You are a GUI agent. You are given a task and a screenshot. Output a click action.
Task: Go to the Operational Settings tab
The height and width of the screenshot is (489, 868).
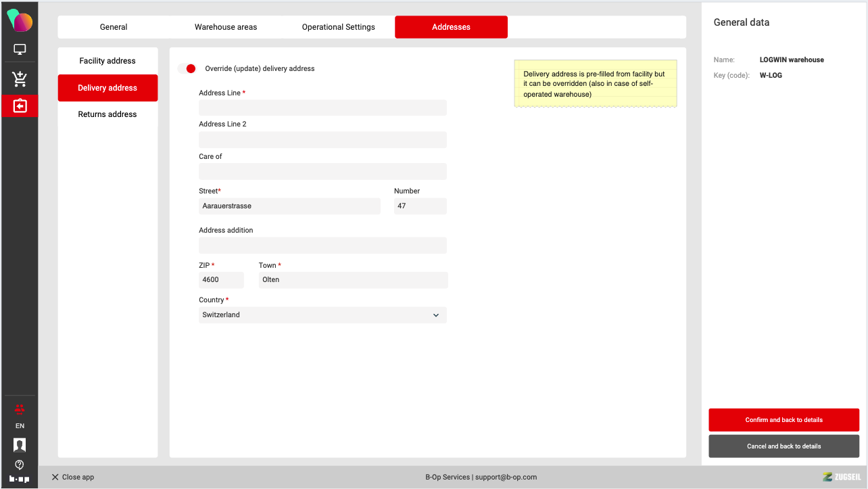(x=338, y=27)
